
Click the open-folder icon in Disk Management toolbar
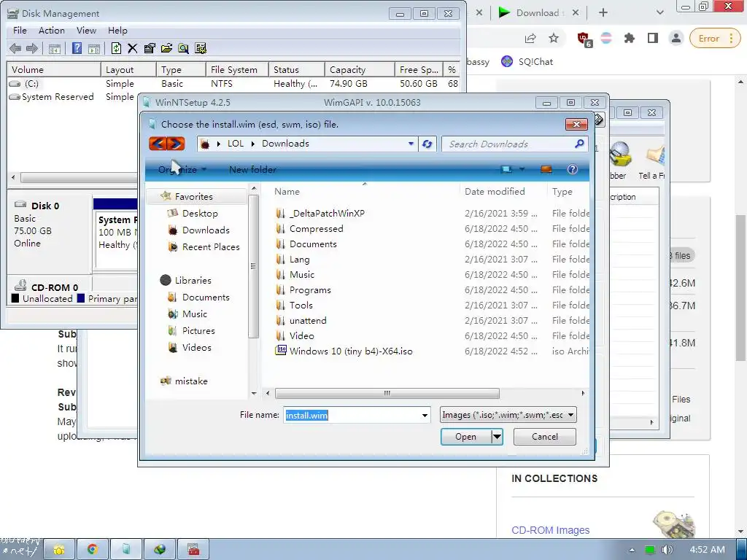pyautogui.click(x=166, y=48)
